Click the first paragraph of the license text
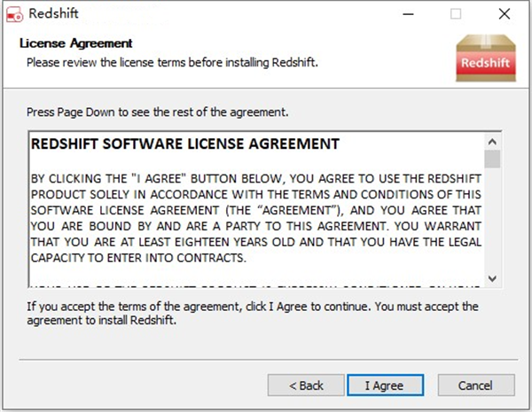 (257, 206)
